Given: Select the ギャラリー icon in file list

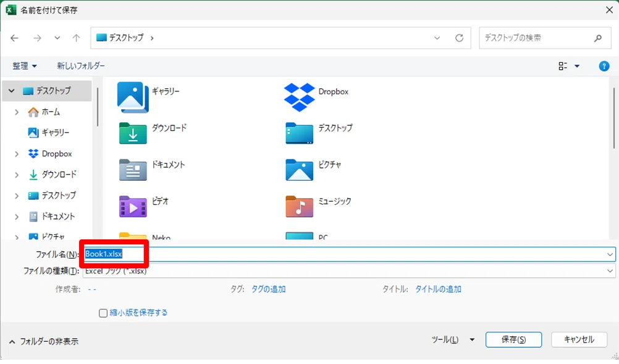Looking at the screenshot, I should coord(133,97).
